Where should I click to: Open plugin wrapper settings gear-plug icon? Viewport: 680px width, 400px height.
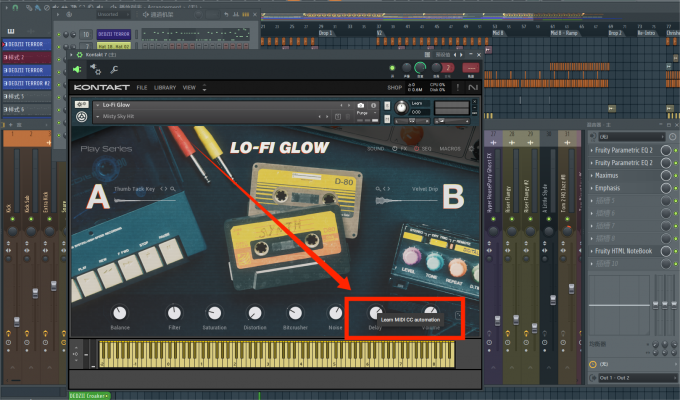96,69
